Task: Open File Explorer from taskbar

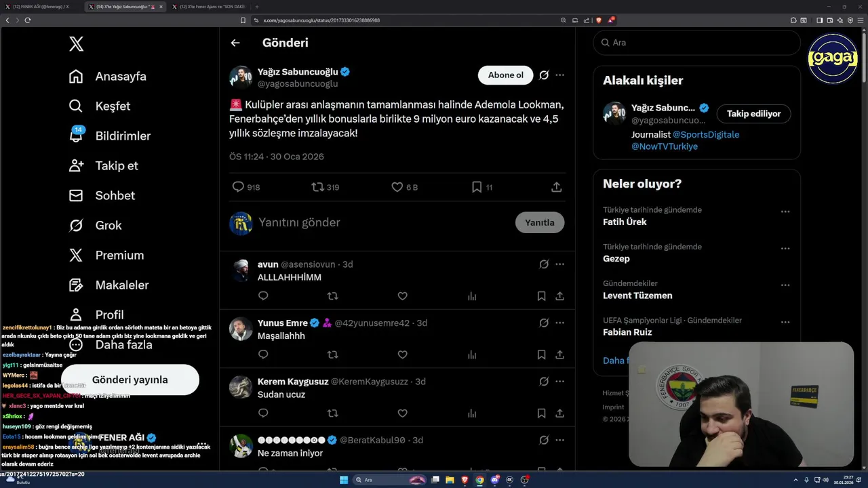Action: (x=450, y=480)
